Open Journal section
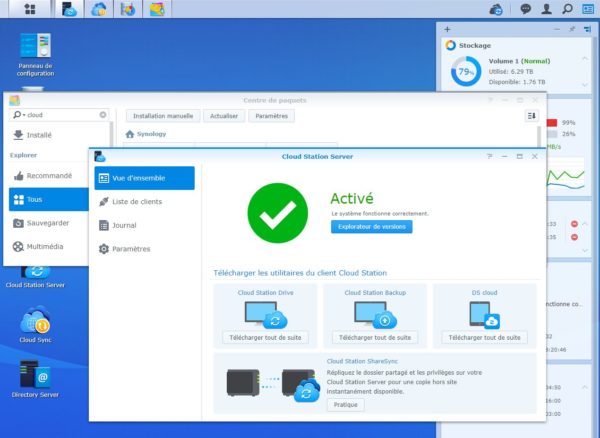This screenshot has height=438, width=600. 144,225
